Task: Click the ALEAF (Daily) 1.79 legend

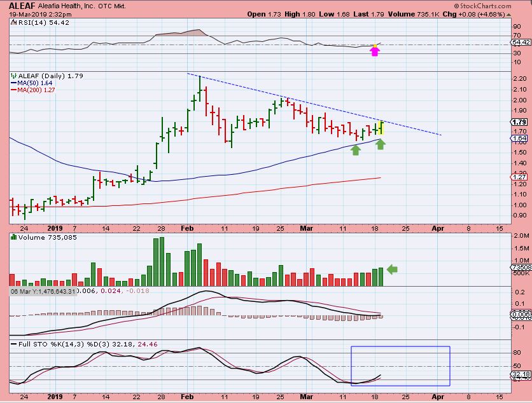Action: pos(50,76)
